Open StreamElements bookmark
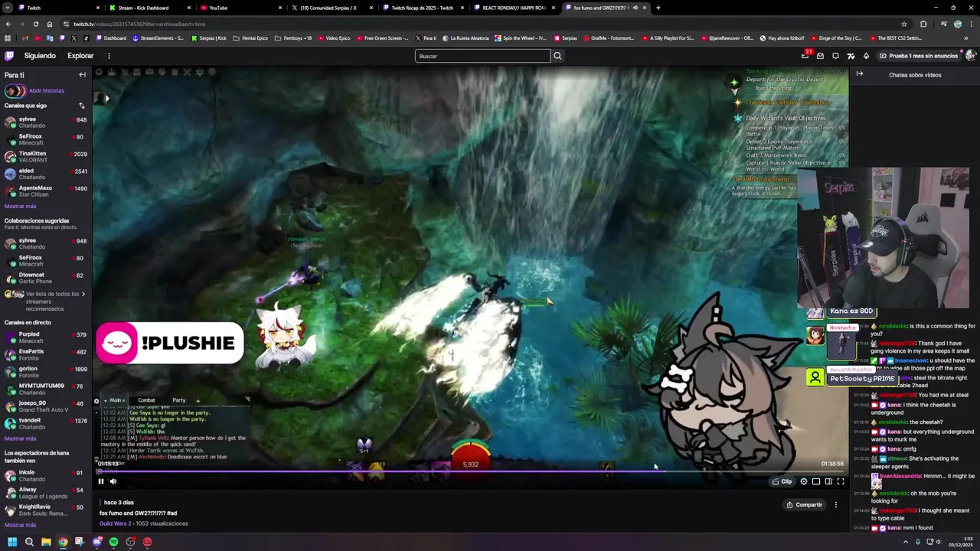This screenshot has height=551, width=980. 158,37
